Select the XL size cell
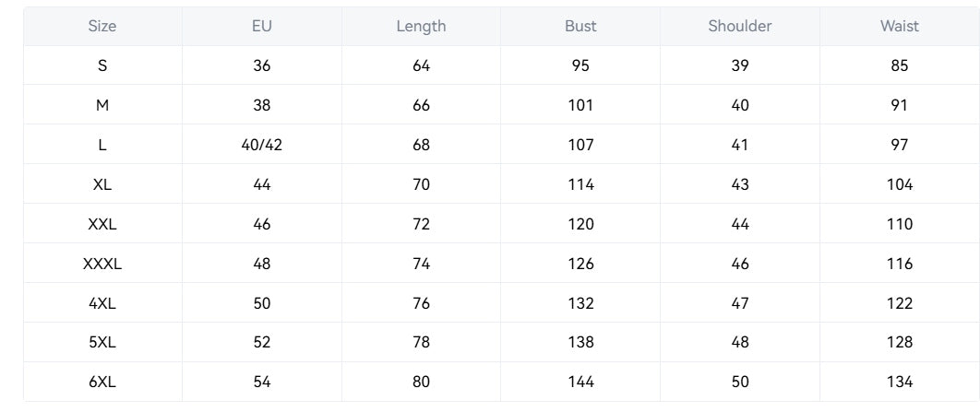980x412 pixels. [x=102, y=184]
